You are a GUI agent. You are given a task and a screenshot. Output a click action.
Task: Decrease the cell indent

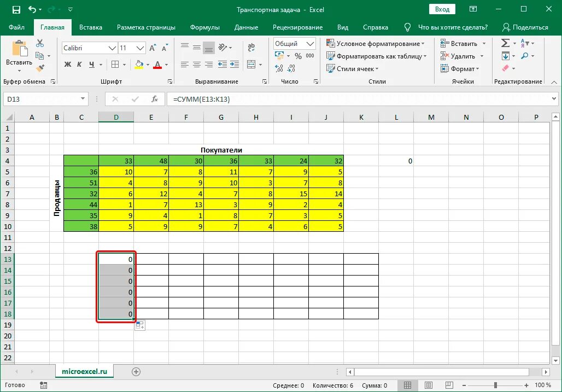[x=223, y=65]
